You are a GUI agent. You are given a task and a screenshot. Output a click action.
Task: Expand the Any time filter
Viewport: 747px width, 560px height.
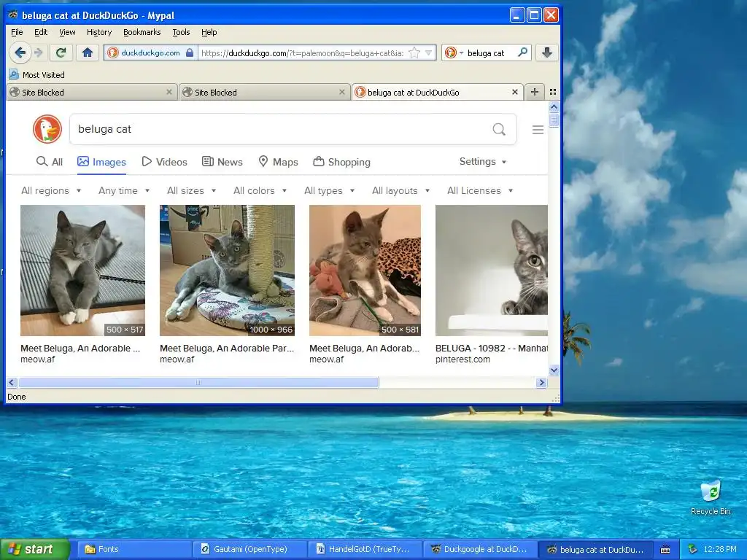click(124, 190)
